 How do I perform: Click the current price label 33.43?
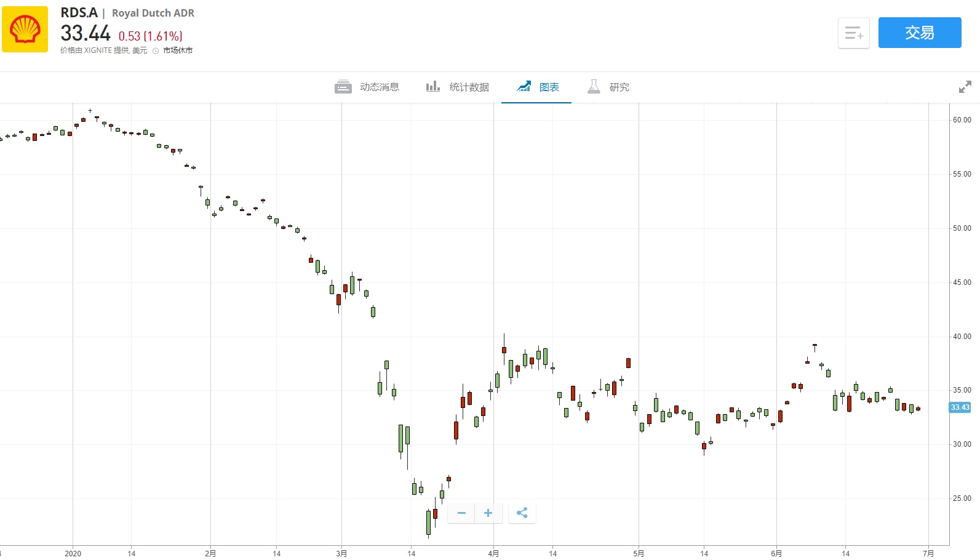tap(960, 407)
